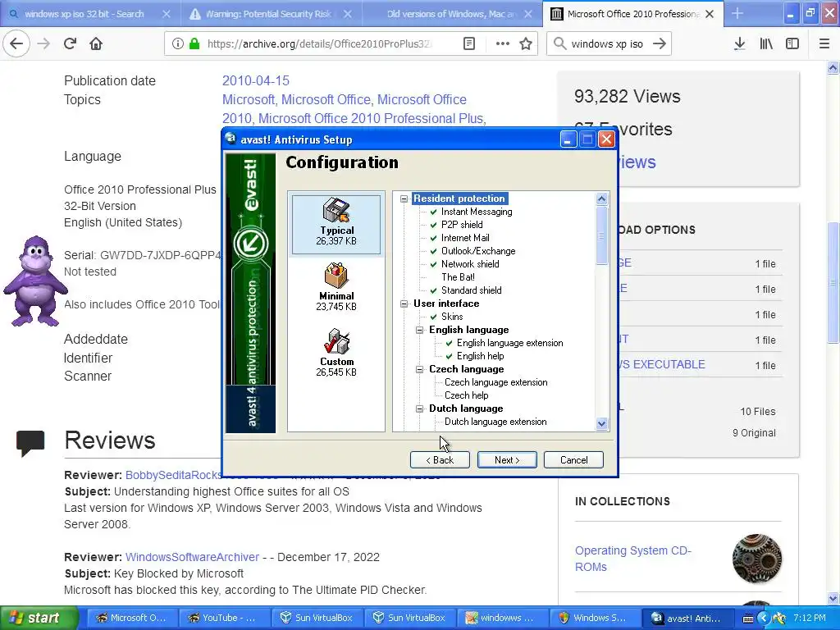This screenshot has height=630, width=840.
Task: Click the browser Forward arrow icon
Action: (43, 44)
